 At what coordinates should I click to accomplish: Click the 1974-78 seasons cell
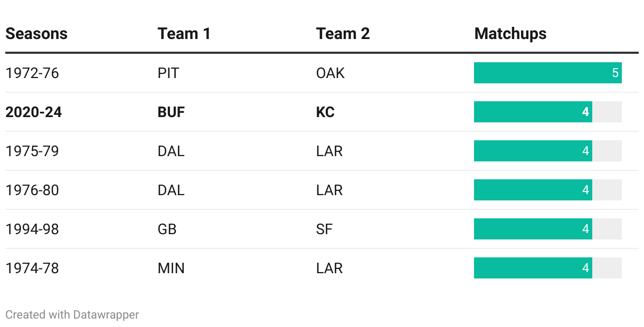pyautogui.click(x=32, y=268)
